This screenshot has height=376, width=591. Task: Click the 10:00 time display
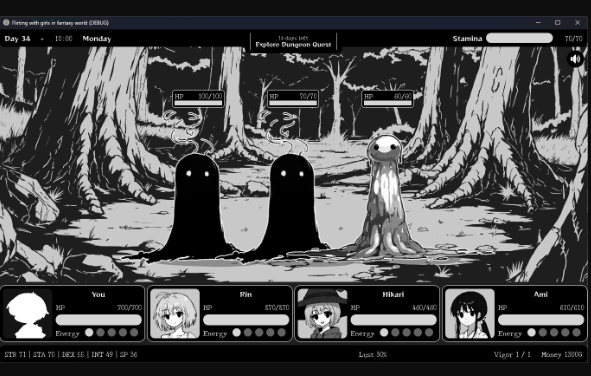pyautogui.click(x=63, y=38)
